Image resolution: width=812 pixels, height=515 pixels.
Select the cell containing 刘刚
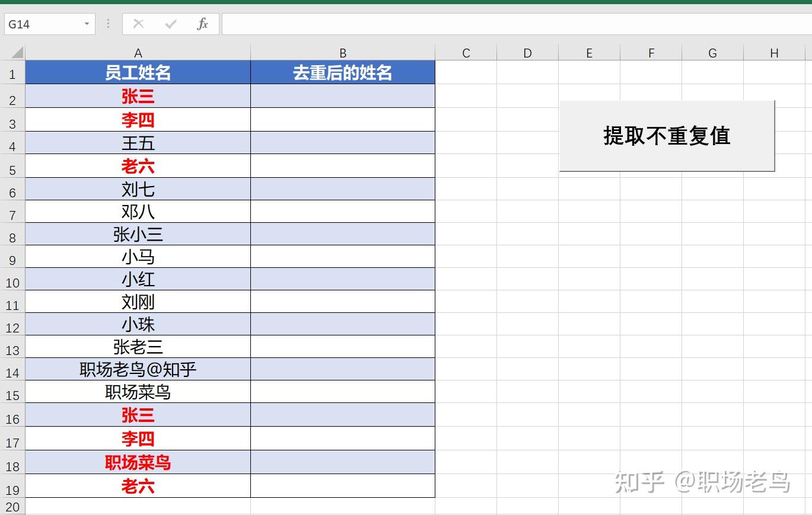click(x=138, y=302)
